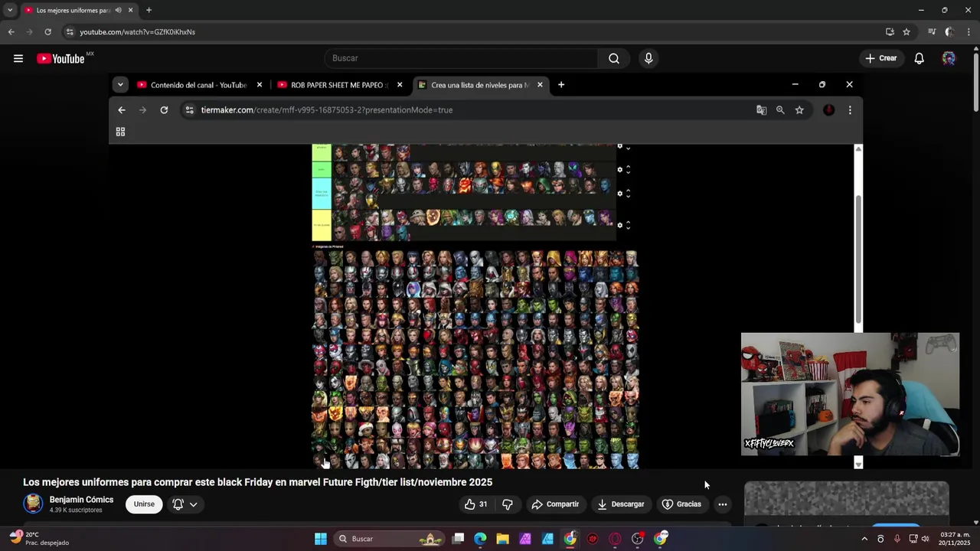This screenshot has height=551, width=980.
Task: Go back in Chrome
Action: click(x=11, y=32)
